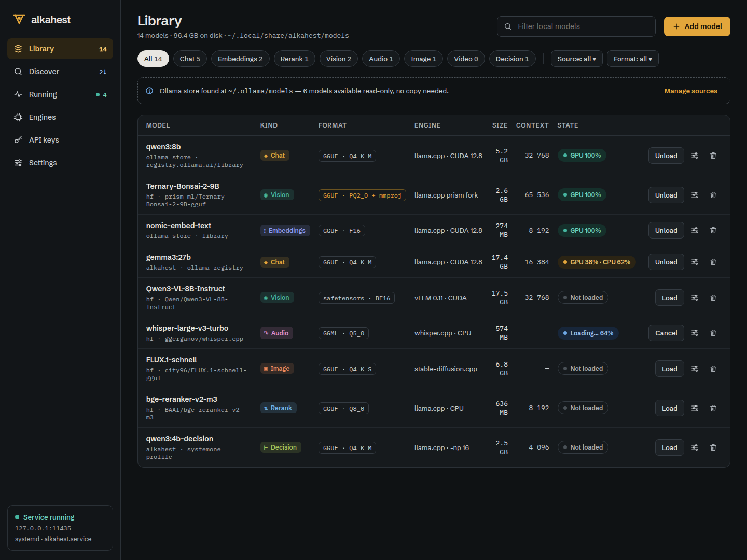Click the Running activity icon in sidebar

18,94
